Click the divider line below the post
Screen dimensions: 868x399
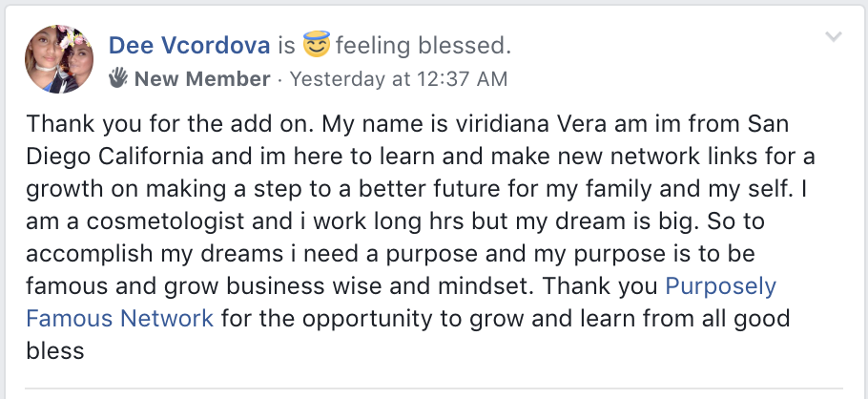(434, 388)
